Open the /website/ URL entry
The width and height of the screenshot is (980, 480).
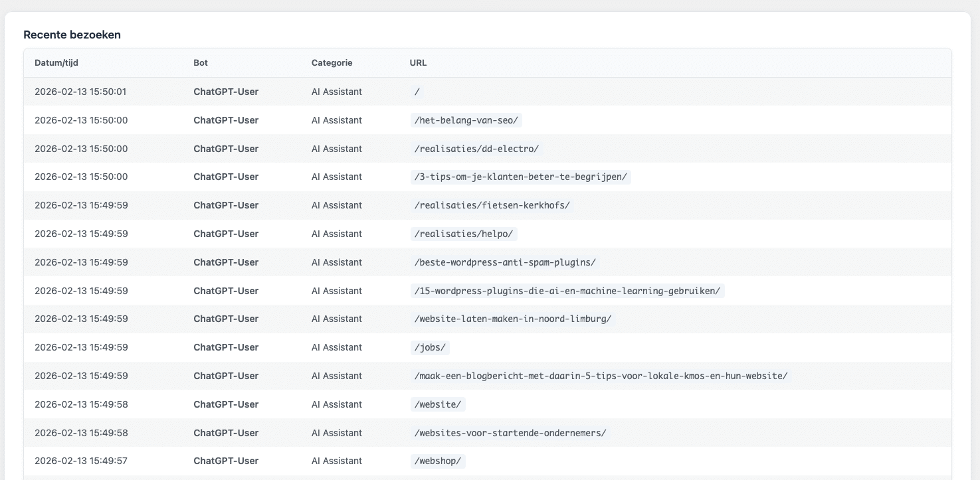[x=437, y=405]
